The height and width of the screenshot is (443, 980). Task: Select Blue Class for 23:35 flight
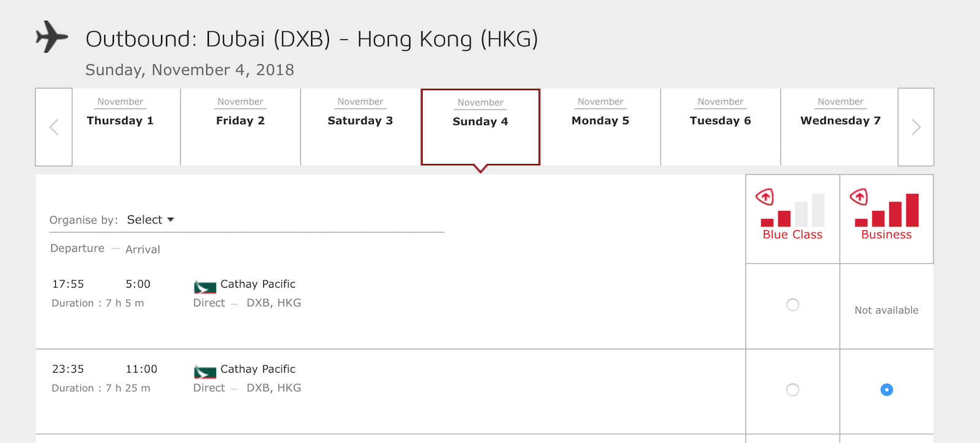point(793,390)
